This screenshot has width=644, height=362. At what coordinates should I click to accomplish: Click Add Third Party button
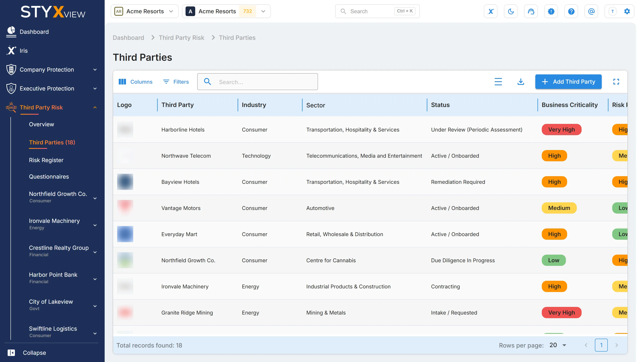[x=568, y=82]
